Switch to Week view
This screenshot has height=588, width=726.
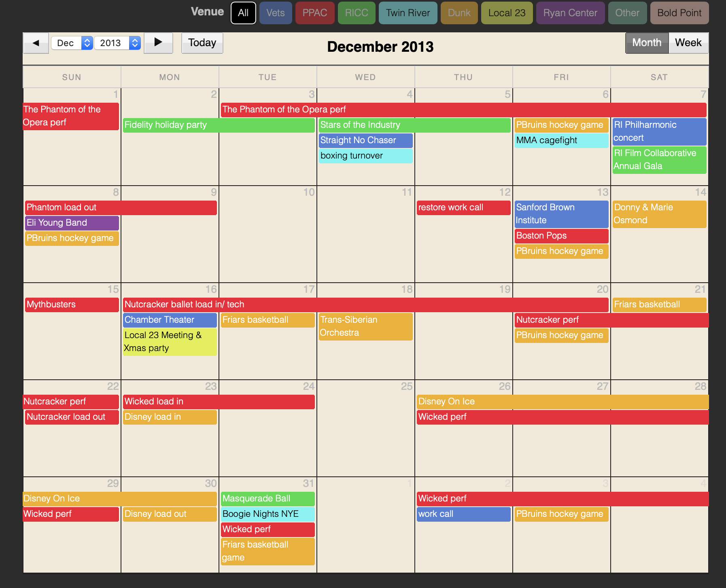pyautogui.click(x=688, y=43)
